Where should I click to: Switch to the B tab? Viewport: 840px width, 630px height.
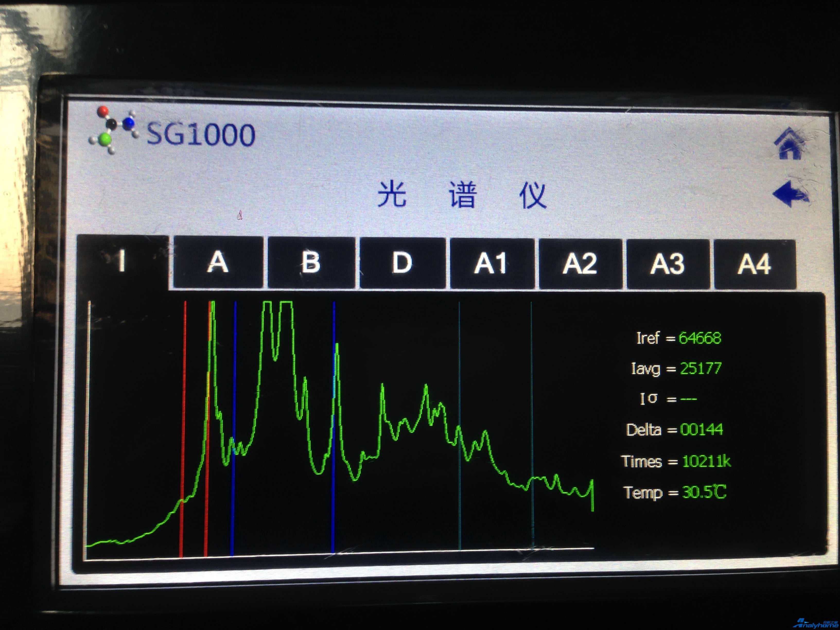311,263
